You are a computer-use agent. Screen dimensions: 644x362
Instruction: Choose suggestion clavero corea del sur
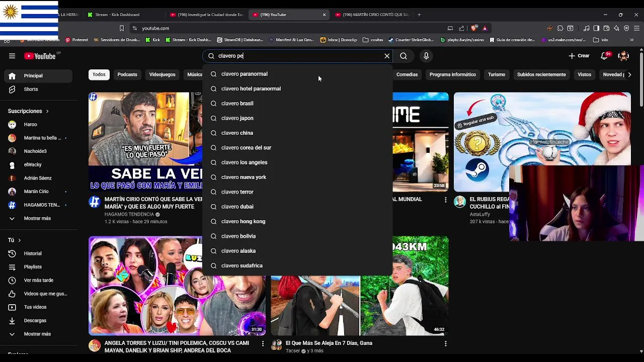[297, 148]
